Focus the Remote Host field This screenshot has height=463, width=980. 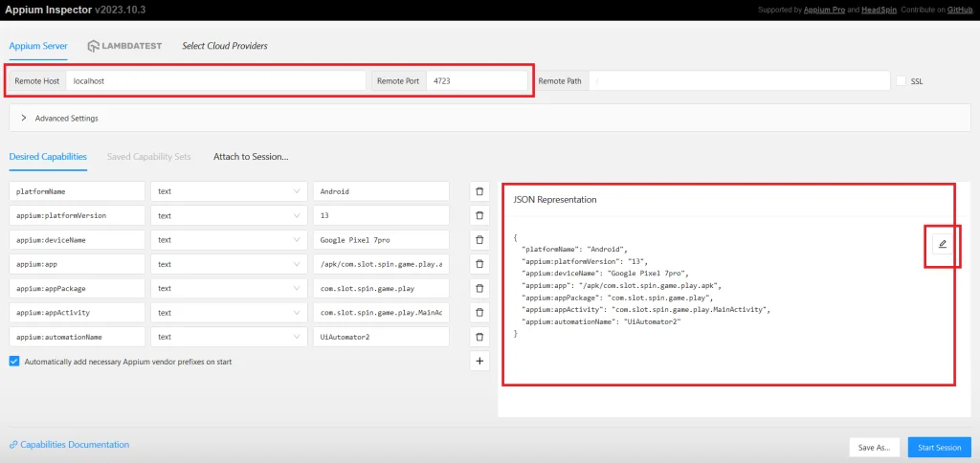click(215, 81)
